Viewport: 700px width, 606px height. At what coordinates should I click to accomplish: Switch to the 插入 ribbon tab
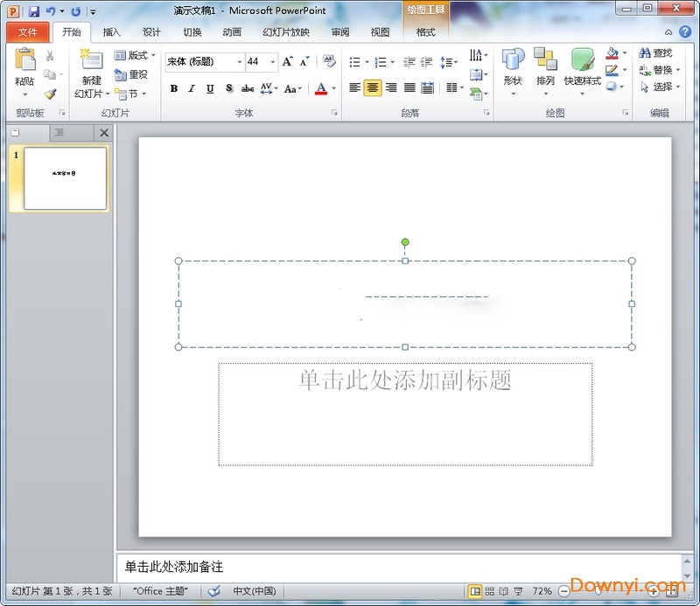tap(112, 31)
